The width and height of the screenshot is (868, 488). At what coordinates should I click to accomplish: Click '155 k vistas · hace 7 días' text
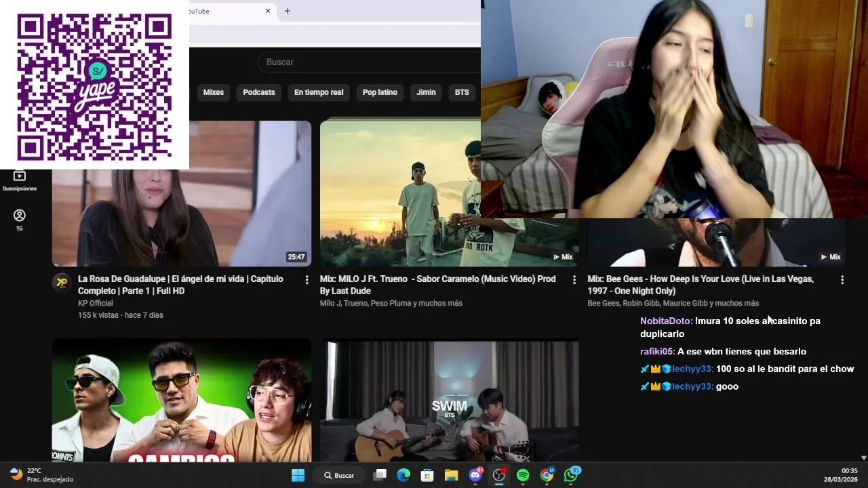121,315
